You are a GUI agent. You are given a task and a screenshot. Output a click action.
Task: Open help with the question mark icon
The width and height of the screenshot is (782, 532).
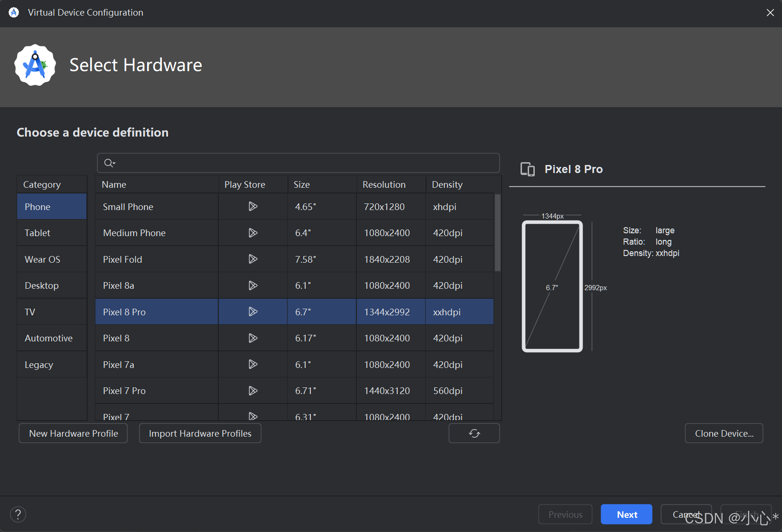coord(18,514)
